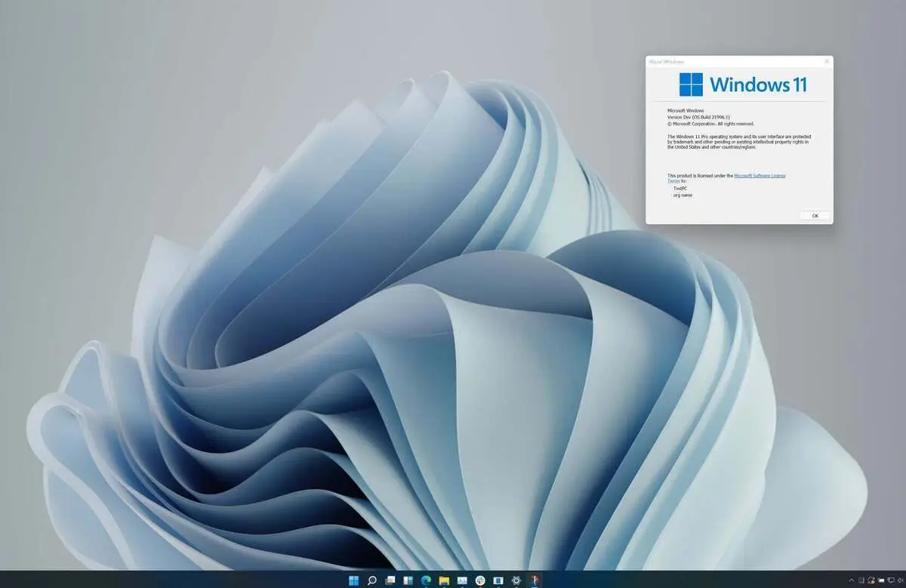The width and height of the screenshot is (906, 588).
Task: Expand hidden system tray icons
Action: (851, 580)
